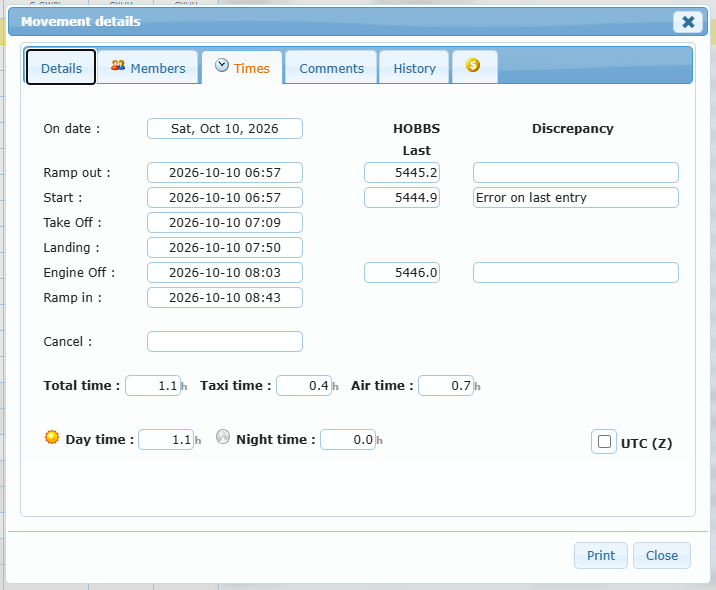Close the Movement details dialog with X

click(x=688, y=21)
